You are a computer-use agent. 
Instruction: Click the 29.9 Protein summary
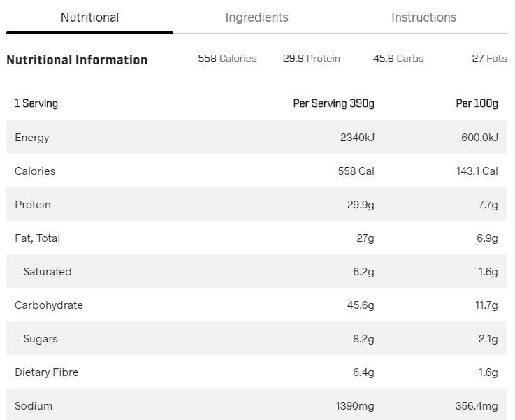click(311, 59)
